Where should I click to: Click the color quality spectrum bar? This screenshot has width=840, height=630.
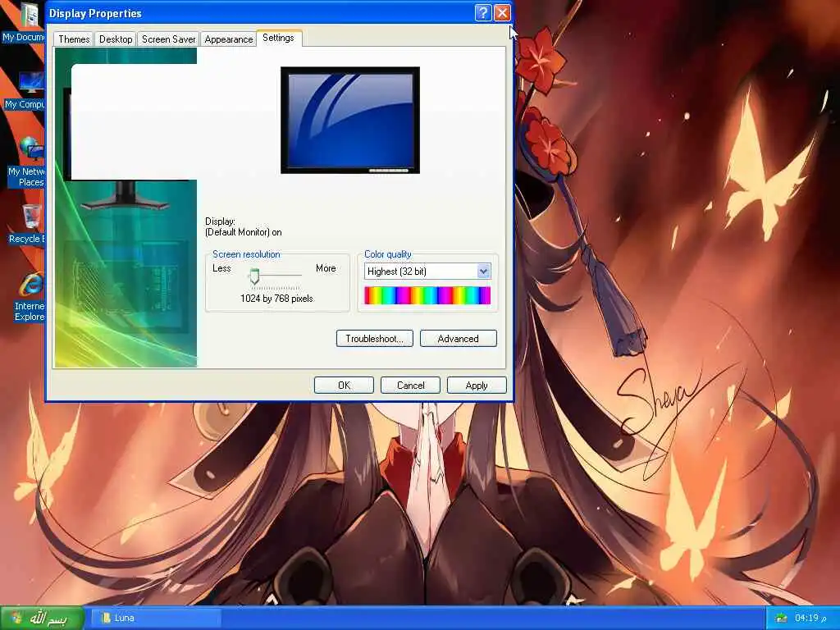427,295
